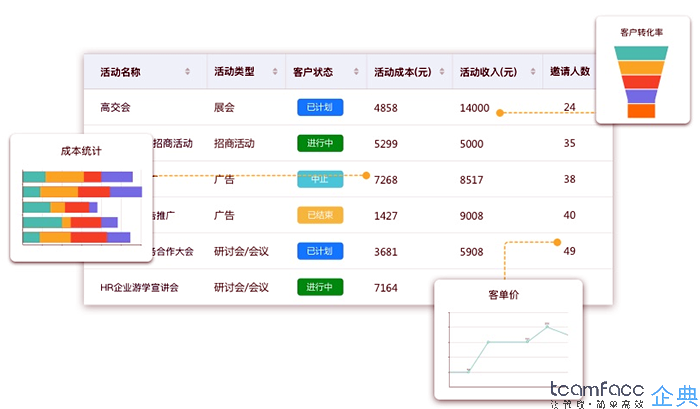This screenshot has height=409, width=700.
Task: Click the 客户转化率 card title
Action: (x=642, y=32)
